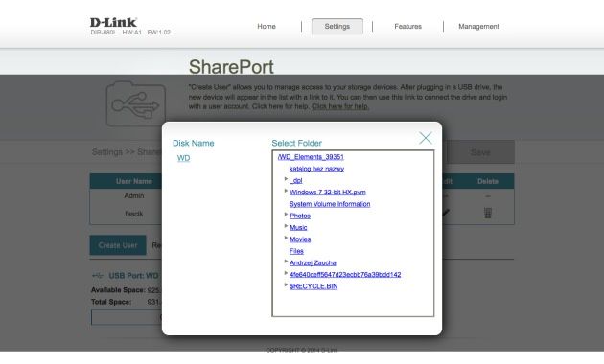
Task: Select Windows 7 32-bit HX.pvm folder
Action: tap(328, 192)
